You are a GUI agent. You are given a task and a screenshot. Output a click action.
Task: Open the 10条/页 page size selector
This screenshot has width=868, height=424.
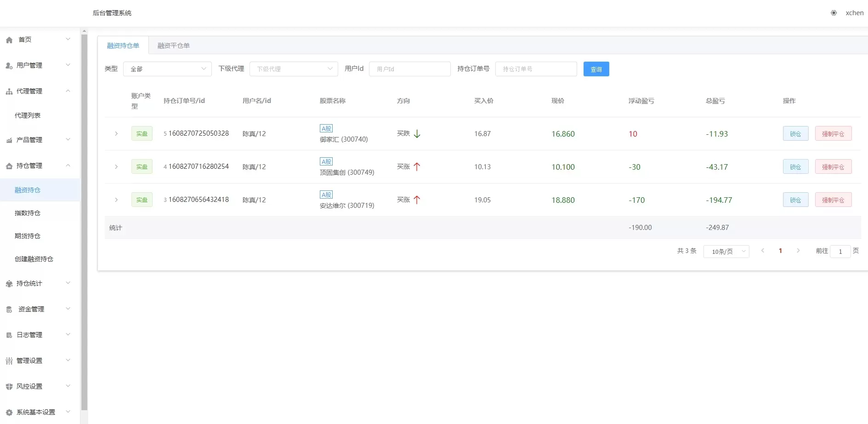point(726,252)
